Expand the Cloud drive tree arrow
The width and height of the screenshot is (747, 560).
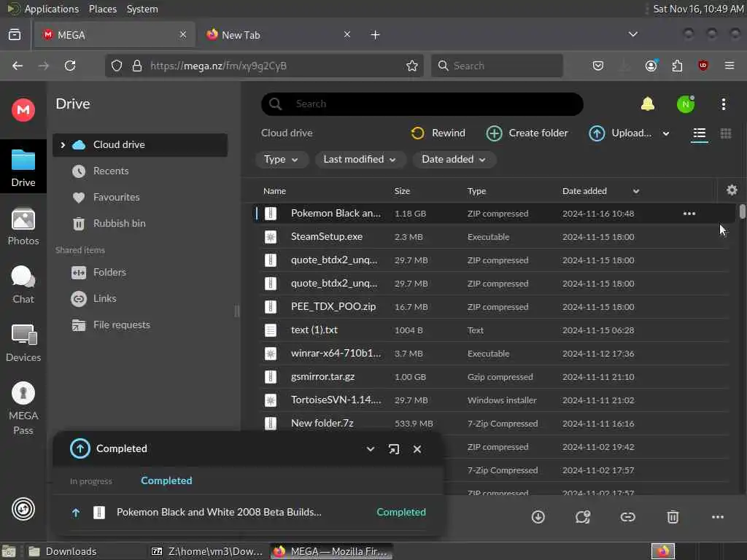(63, 145)
